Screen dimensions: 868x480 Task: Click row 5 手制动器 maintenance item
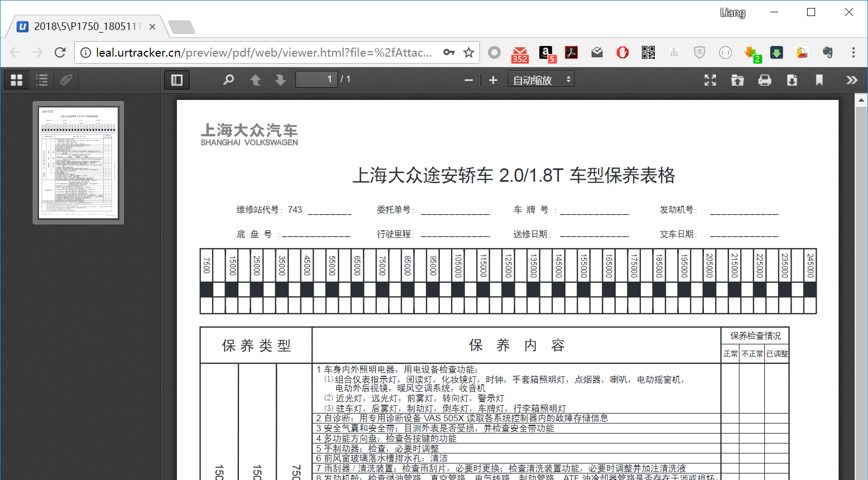[x=516, y=448]
